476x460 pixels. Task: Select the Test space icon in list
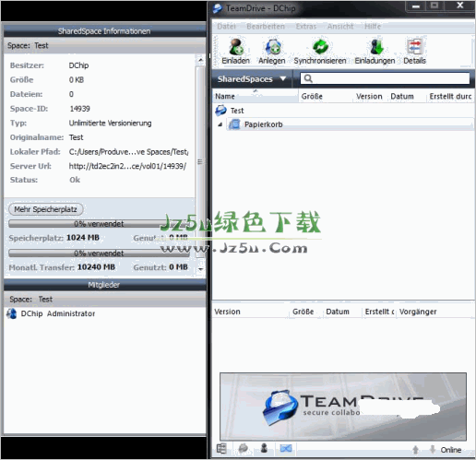click(x=220, y=111)
